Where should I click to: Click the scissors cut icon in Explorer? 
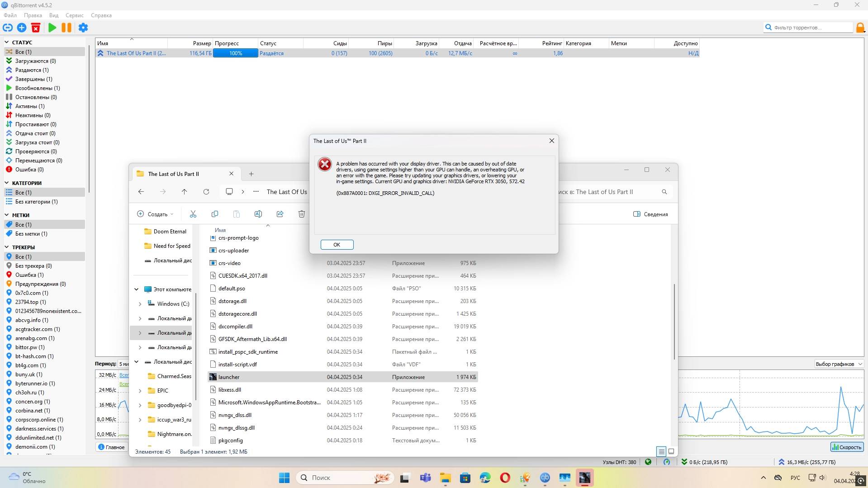193,214
